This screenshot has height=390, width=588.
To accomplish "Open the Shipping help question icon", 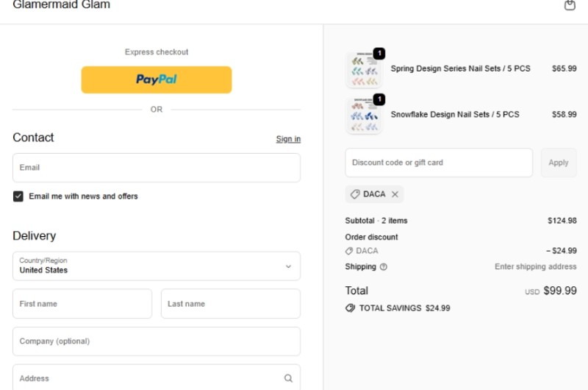I will coord(383,267).
